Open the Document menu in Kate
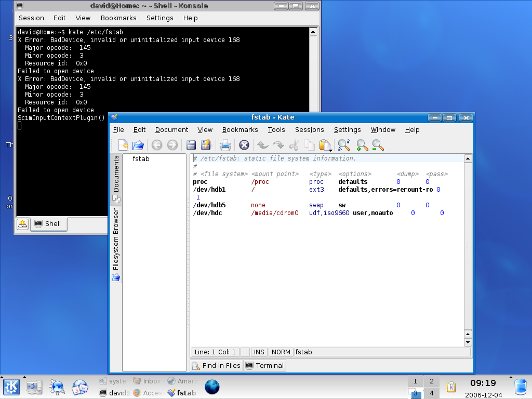The width and height of the screenshot is (532, 399). (x=171, y=129)
